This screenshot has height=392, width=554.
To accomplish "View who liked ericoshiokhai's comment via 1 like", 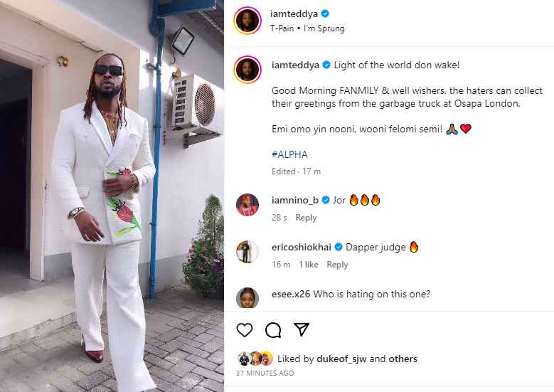I will (x=309, y=265).
